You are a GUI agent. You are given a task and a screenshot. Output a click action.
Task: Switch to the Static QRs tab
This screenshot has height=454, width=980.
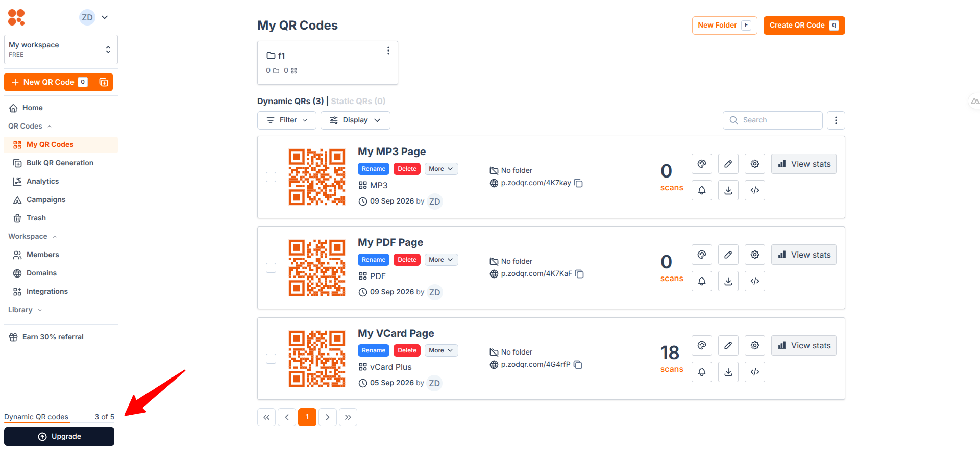pos(358,101)
